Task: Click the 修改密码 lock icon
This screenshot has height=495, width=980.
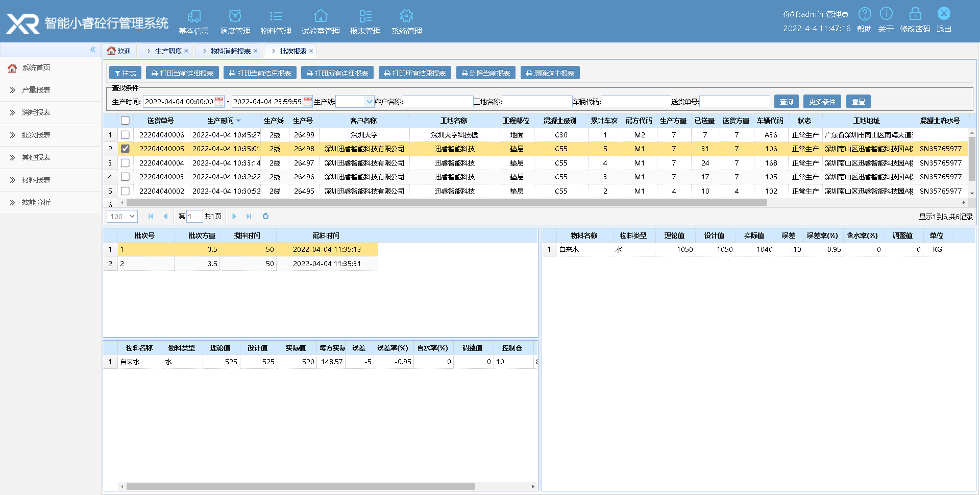Action: (915, 14)
